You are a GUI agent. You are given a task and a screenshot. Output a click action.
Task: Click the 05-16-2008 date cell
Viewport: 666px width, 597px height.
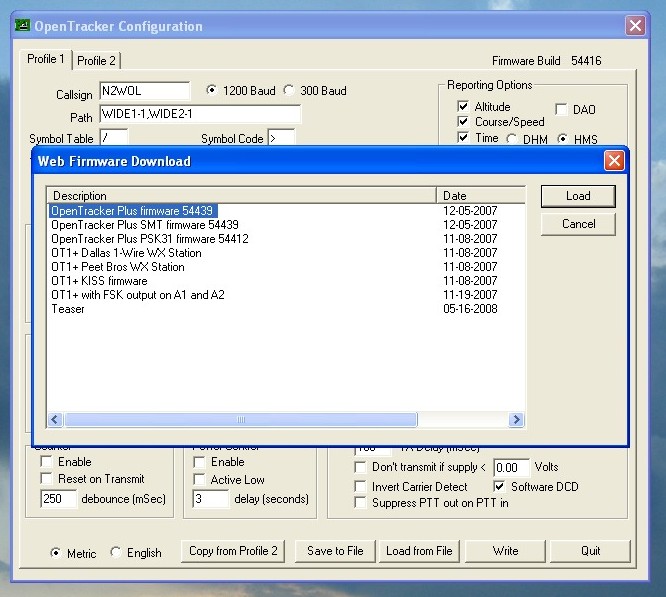[470, 309]
